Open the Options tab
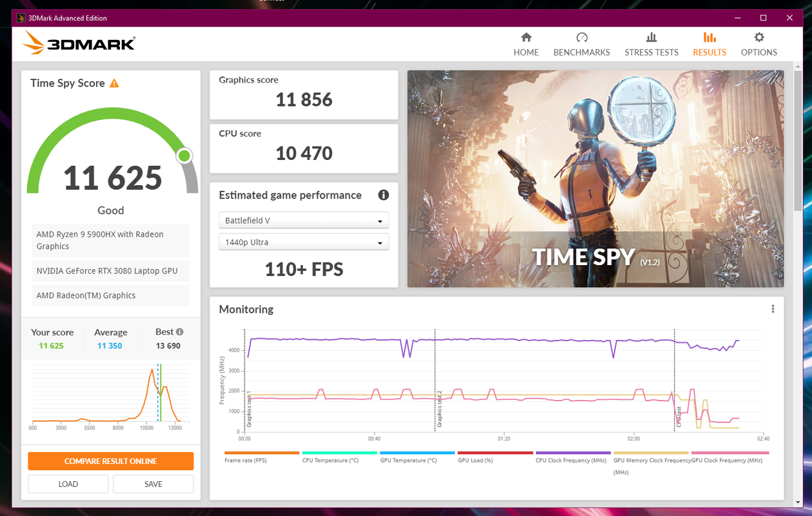812x516 pixels. (x=758, y=45)
